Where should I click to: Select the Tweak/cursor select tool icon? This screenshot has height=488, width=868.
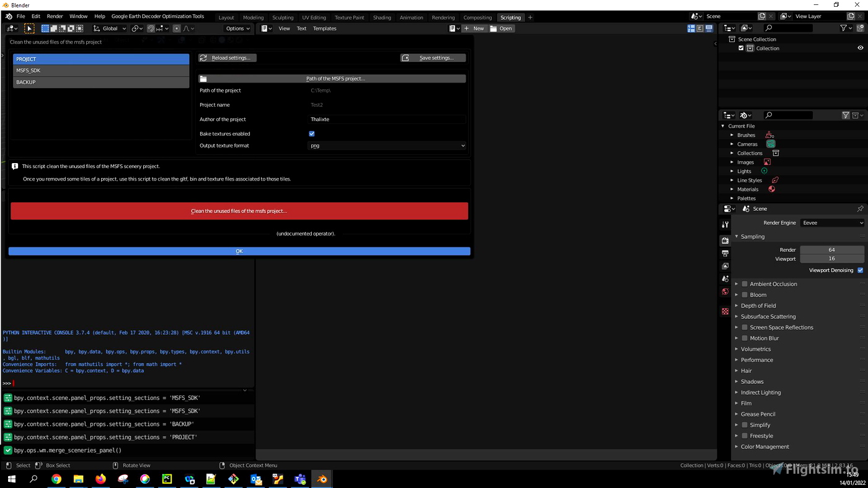tap(29, 29)
